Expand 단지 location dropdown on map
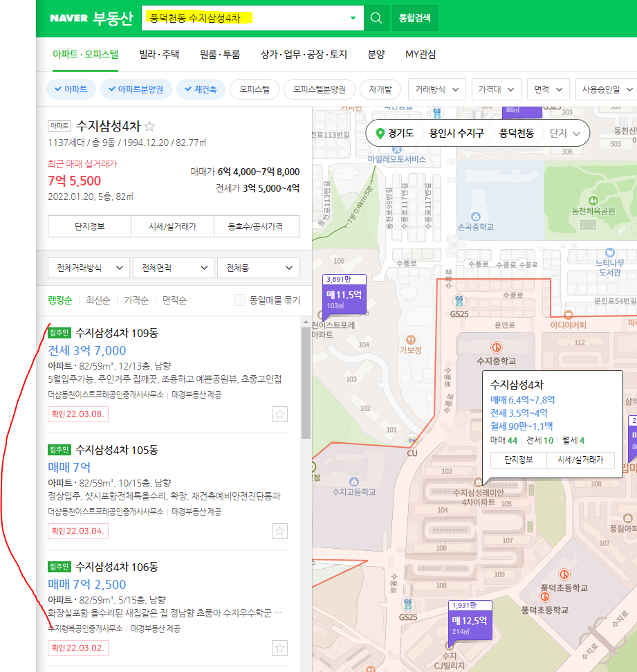The height and width of the screenshot is (672, 637). pos(565,134)
